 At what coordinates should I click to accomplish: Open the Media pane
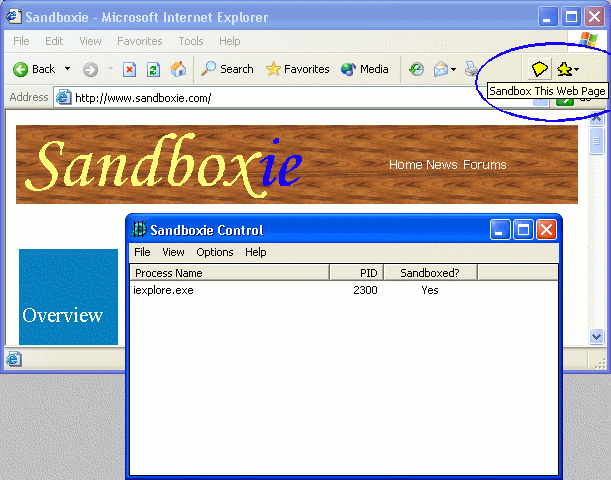pyautogui.click(x=364, y=69)
